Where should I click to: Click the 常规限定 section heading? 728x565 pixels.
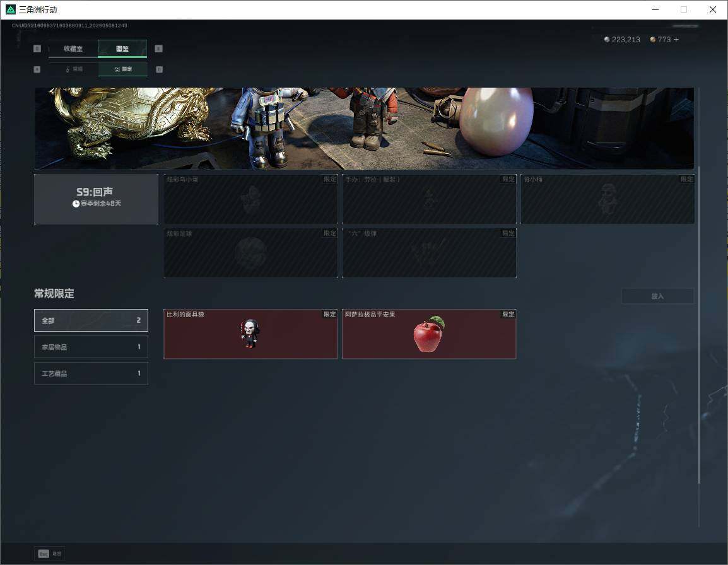[x=54, y=293]
